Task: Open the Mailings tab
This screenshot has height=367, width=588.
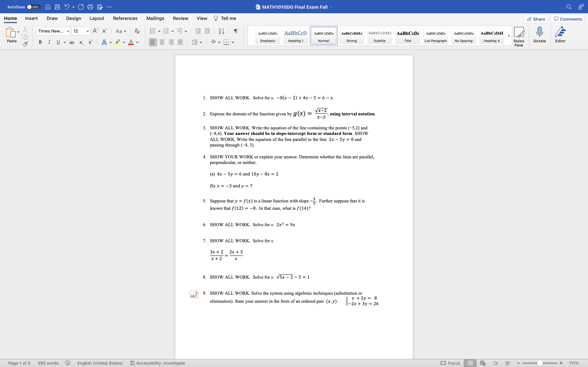Action: [155, 18]
